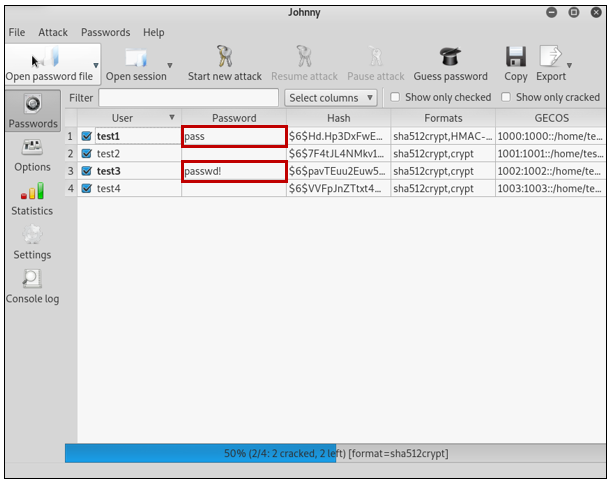Select the cracked password 'pass' cell
The image size is (612, 483).
[234, 136]
